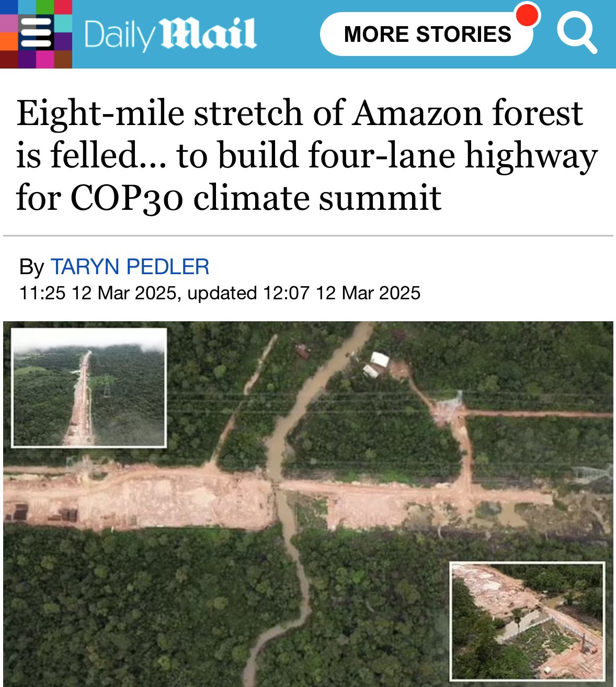Screen dimensions: 616x687
Task: Open the main aerial highway photo
Action: pos(308,504)
